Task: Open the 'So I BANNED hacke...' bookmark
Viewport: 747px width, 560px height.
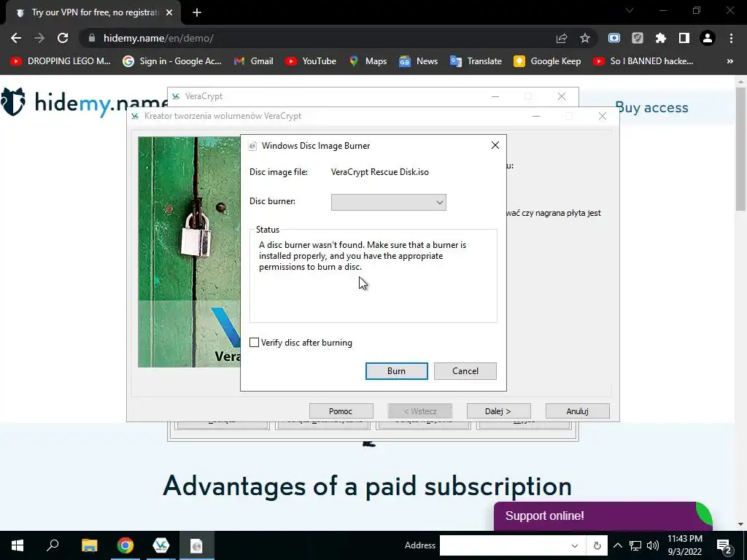Action: click(x=643, y=61)
